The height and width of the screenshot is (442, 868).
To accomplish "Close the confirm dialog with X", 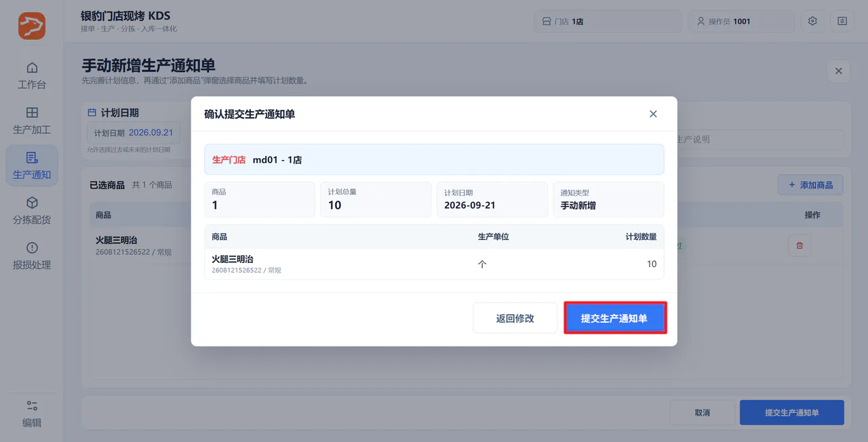I will [653, 114].
